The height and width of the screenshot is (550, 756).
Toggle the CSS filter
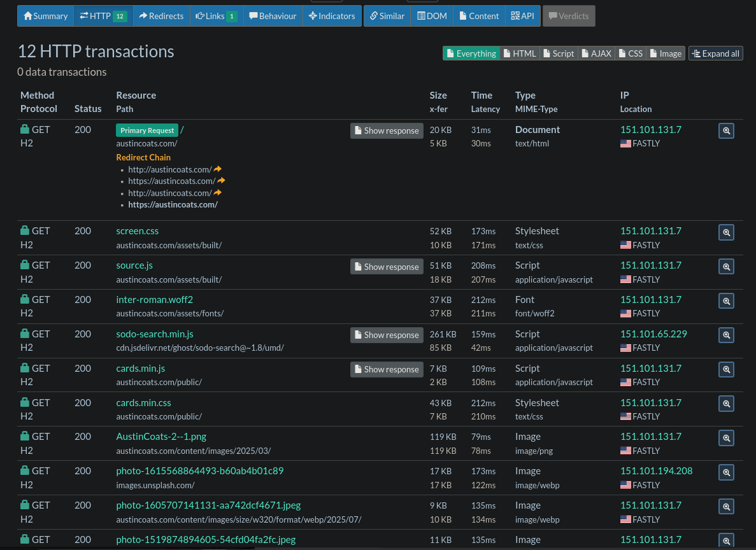pos(630,53)
